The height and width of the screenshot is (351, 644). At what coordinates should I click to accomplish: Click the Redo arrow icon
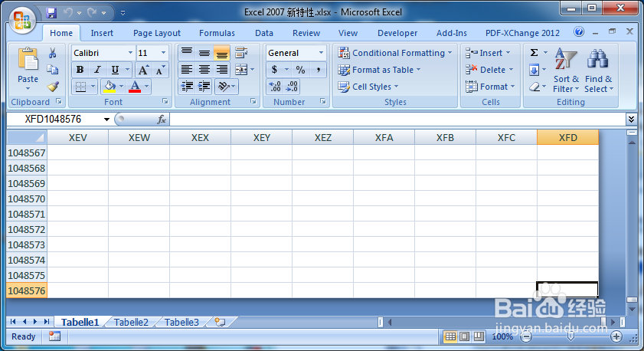[92, 13]
